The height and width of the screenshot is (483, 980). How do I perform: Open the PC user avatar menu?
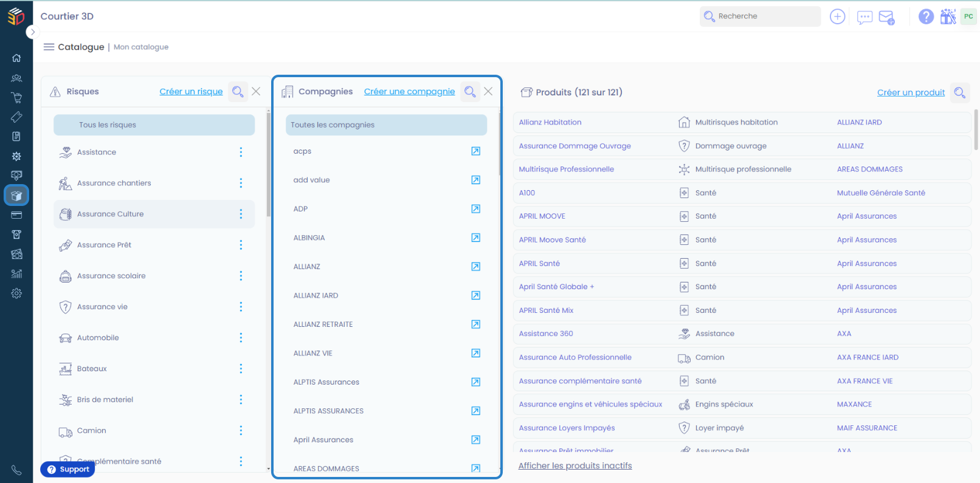tap(968, 16)
